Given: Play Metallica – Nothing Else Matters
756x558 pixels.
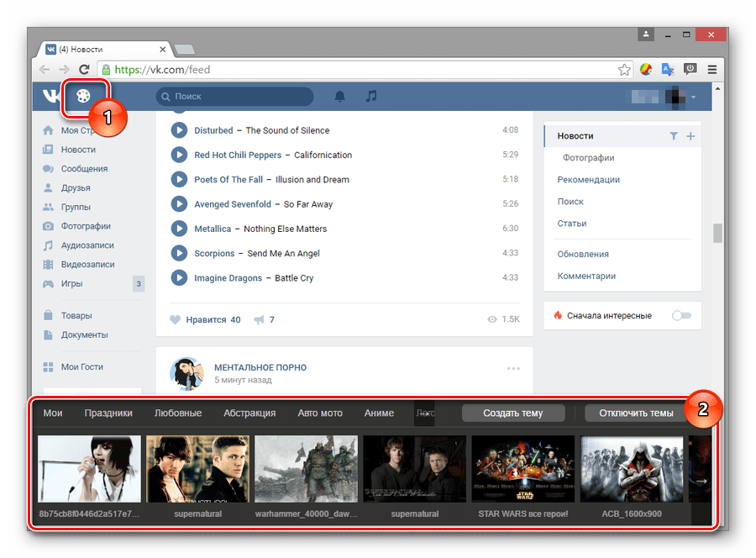Looking at the screenshot, I should (x=180, y=229).
